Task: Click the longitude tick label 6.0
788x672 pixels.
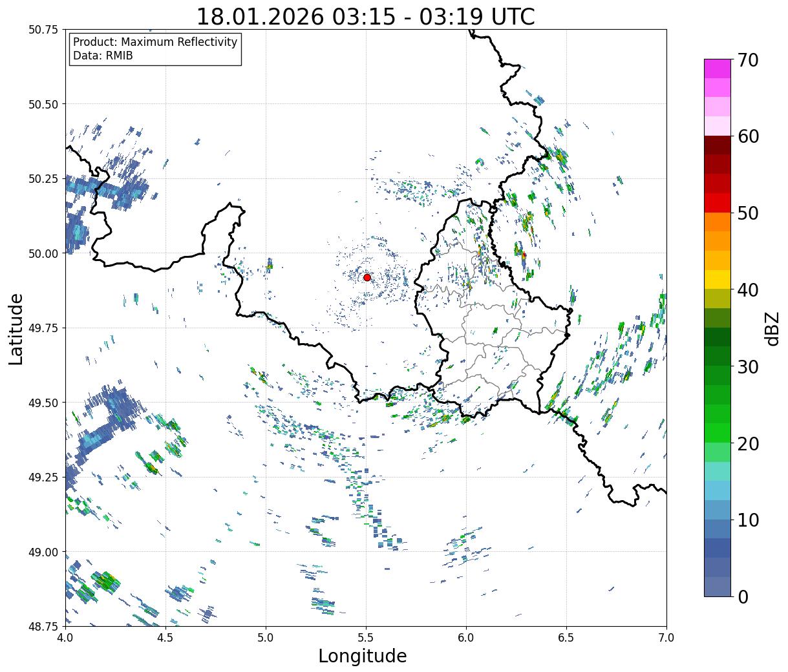Action: pos(466,638)
